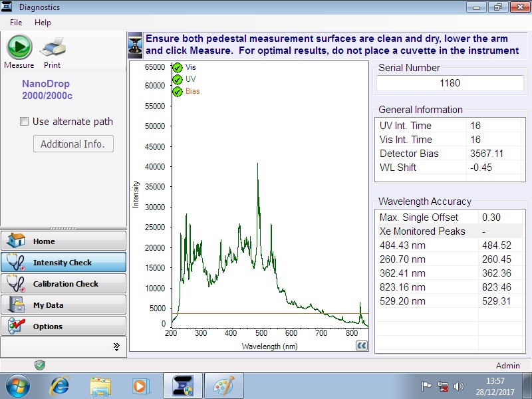Open the File menu
Viewport: 532px width, 399px height.
coord(16,23)
